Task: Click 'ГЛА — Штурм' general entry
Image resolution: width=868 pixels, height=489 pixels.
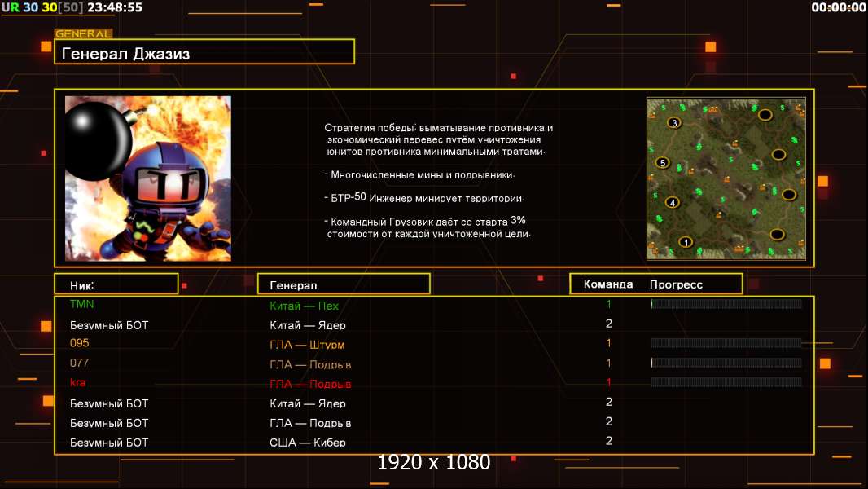Action: (307, 345)
